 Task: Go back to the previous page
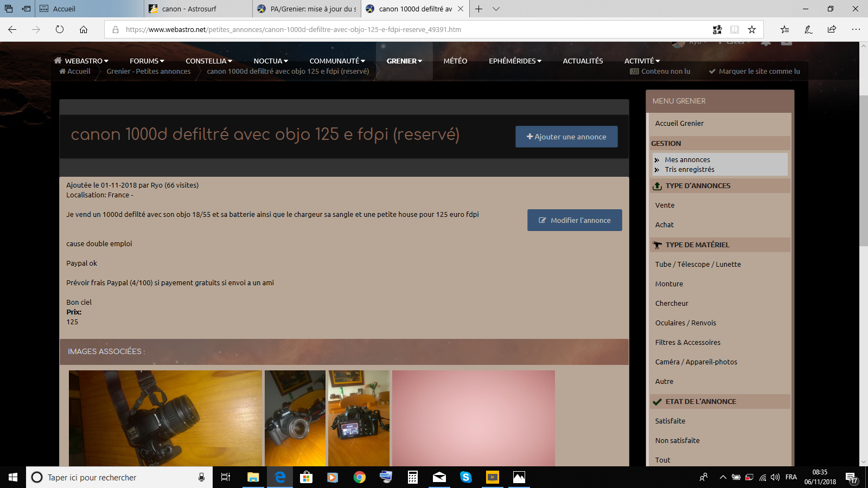(x=12, y=30)
